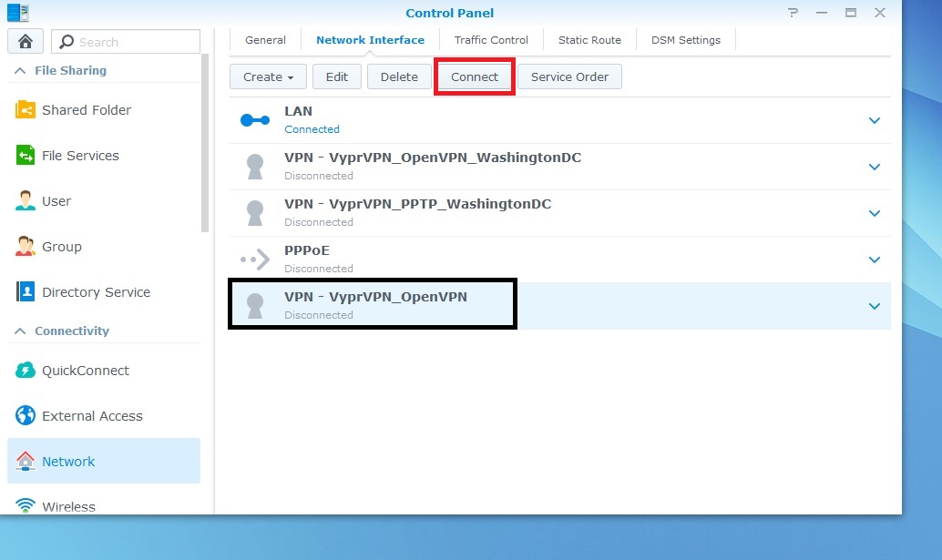Click the Group icon in the sidebar

[25, 246]
